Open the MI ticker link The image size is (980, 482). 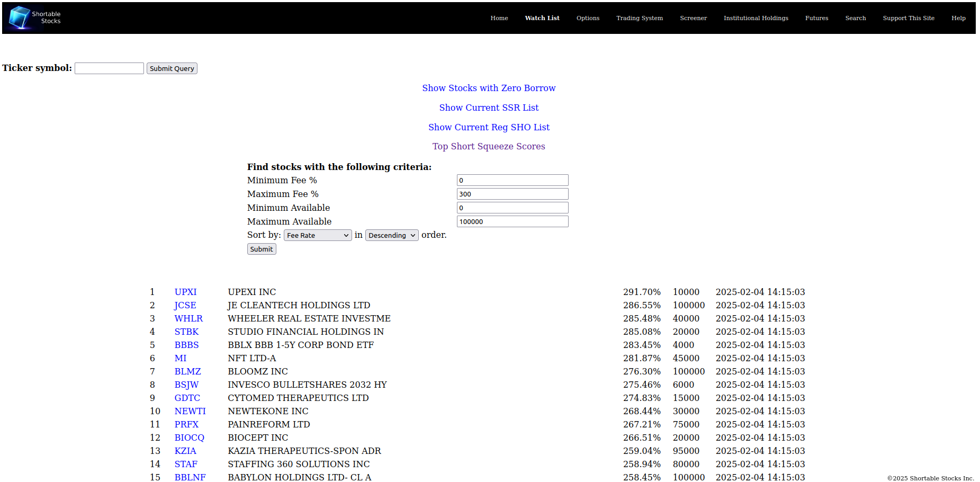click(181, 358)
